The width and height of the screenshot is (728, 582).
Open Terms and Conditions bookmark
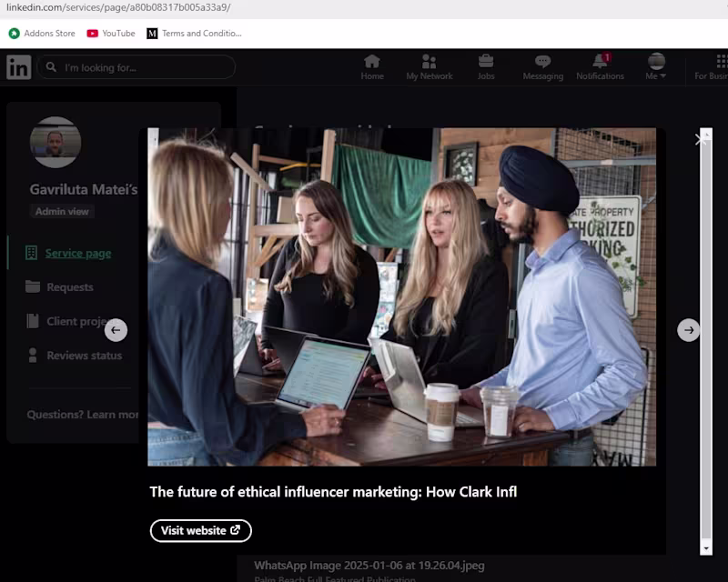[194, 34]
